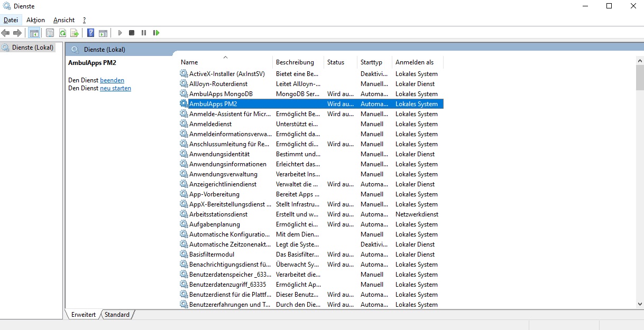Click the gear icon of Basisfiltermodul
This screenshot has height=330, width=644.
[x=184, y=254]
